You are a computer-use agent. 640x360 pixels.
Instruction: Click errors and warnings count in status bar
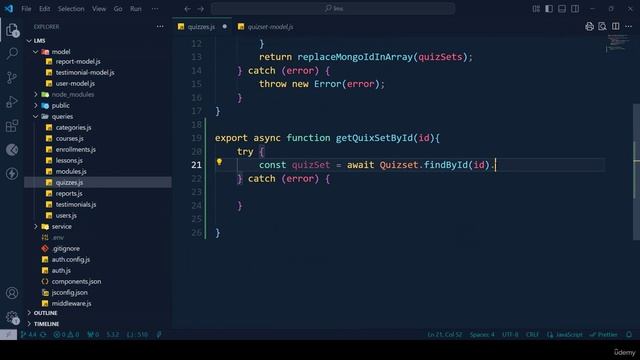(66, 335)
